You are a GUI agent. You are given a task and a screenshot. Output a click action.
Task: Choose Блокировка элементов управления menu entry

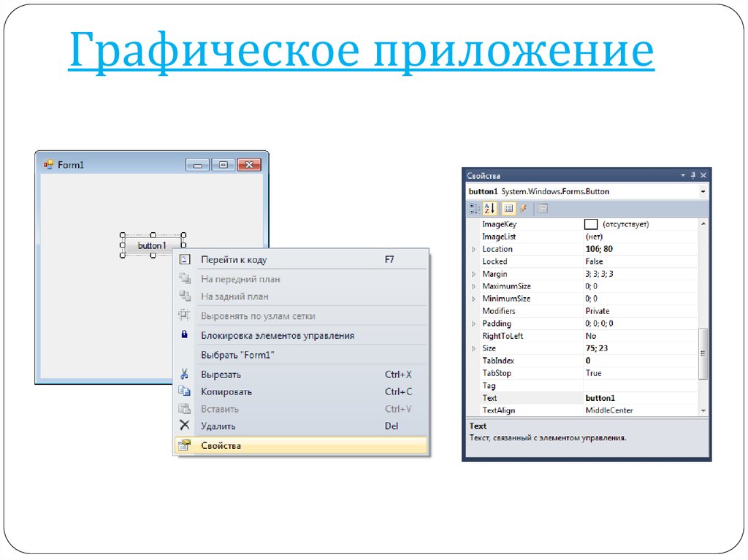click(278, 336)
